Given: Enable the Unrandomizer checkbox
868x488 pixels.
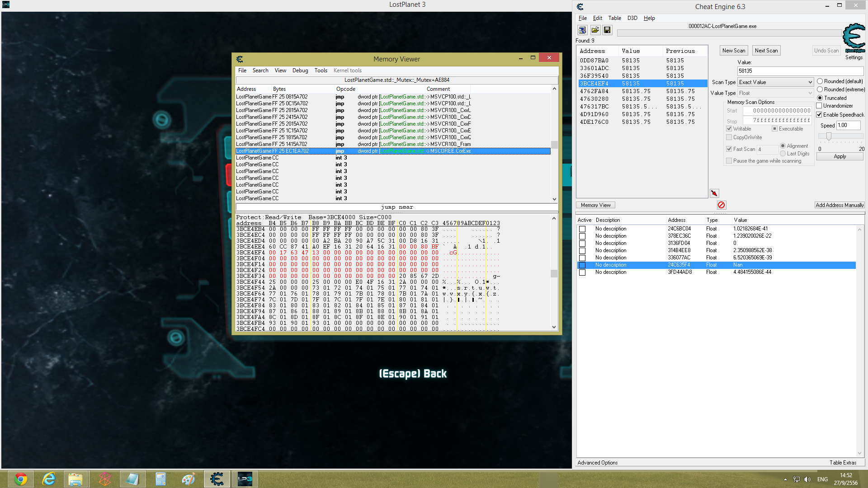Looking at the screenshot, I should pyautogui.click(x=819, y=106).
